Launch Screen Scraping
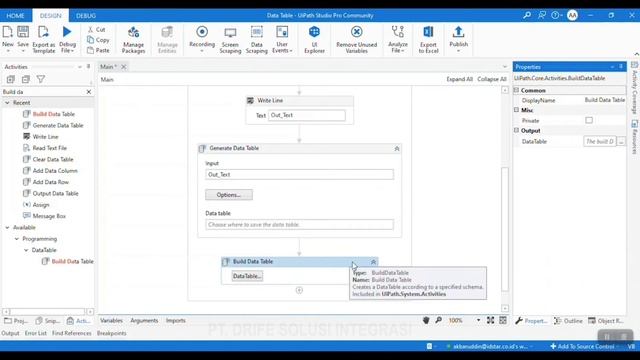The width and height of the screenshot is (640, 360). [x=230, y=39]
